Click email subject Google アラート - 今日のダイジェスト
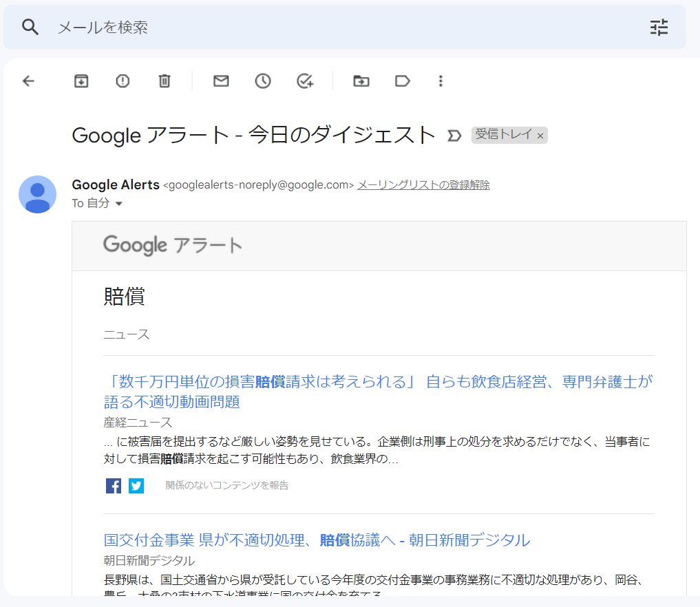 click(x=253, y=135)
